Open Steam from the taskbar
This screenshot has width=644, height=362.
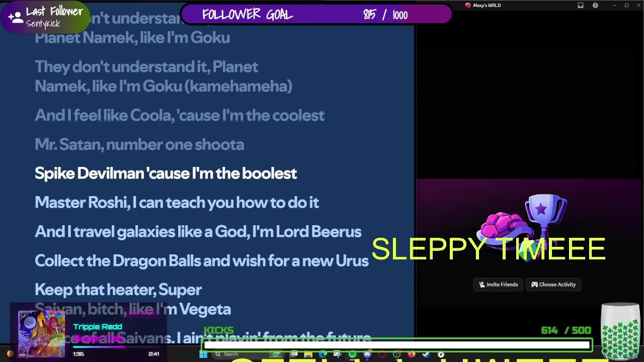(x=426, y=354)
